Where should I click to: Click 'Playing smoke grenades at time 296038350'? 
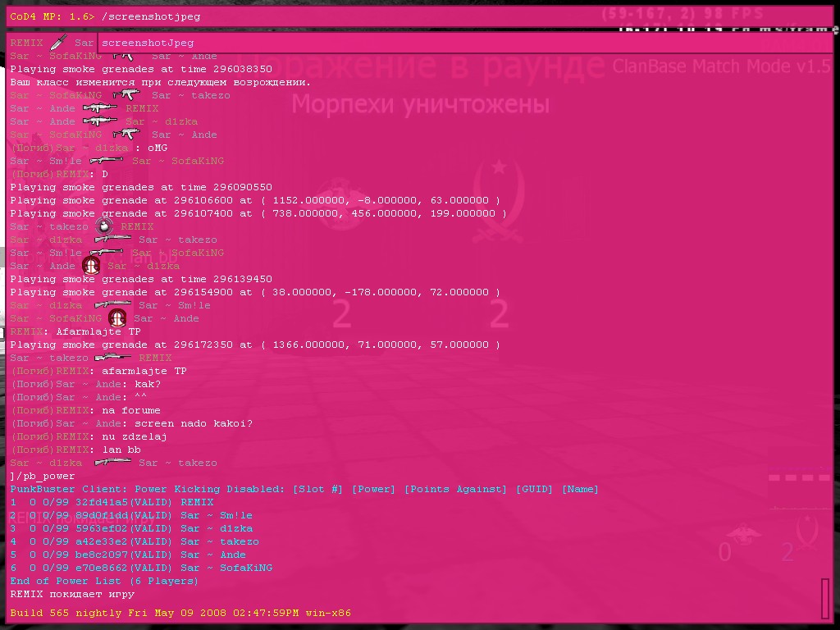(x=141, y=69)
